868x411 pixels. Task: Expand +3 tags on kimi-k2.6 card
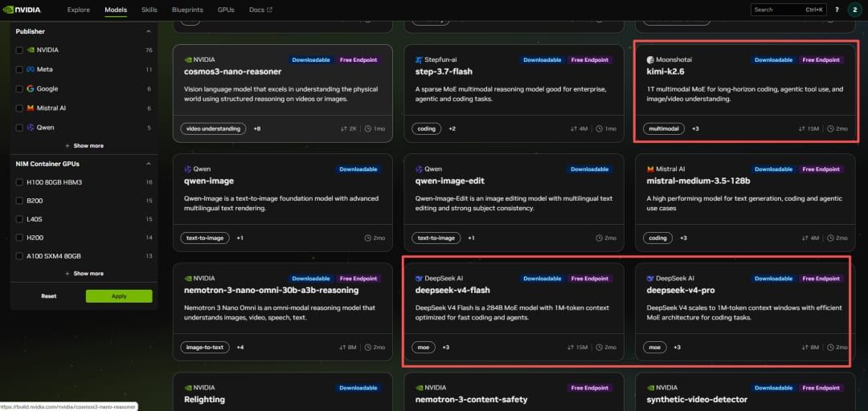tap(695, 129)
